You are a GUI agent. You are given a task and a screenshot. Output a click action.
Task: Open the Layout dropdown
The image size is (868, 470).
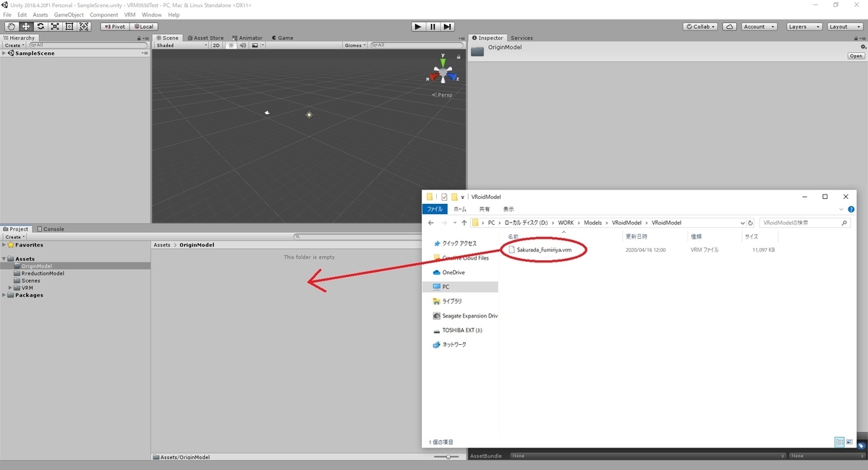[844, 27]
